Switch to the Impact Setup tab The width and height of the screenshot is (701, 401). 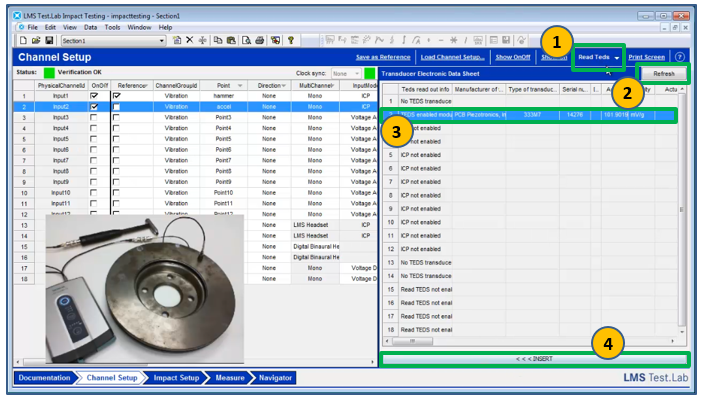click(x=175, y=378)
